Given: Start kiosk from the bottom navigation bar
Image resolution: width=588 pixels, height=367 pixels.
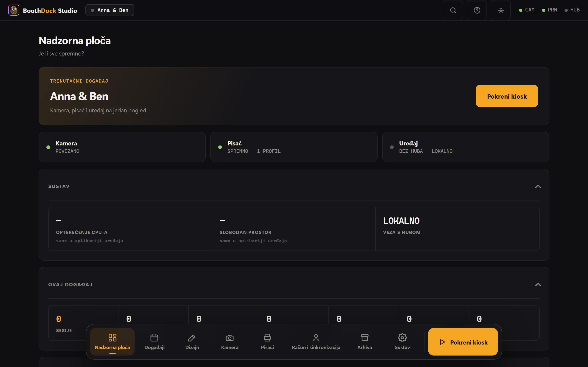Looking at the screenshot, I should (463, 342).
